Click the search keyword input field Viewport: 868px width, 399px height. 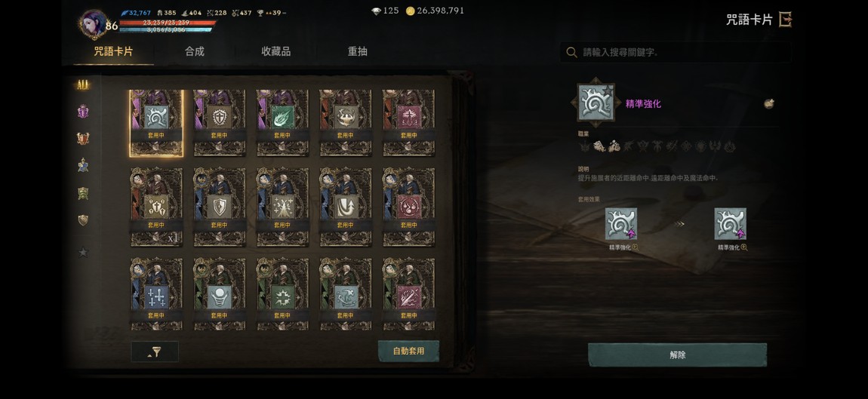coord(676,53)
